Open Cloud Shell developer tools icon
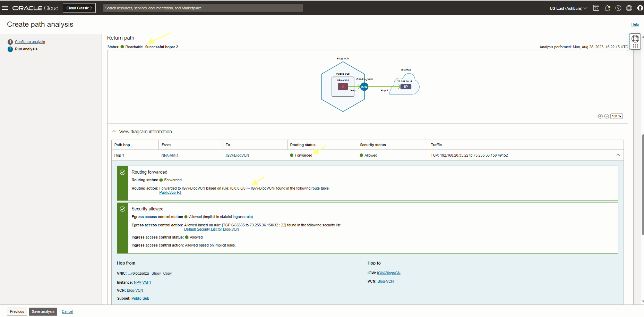This screenshot has height=317, width=644. [x=596, y=8]
